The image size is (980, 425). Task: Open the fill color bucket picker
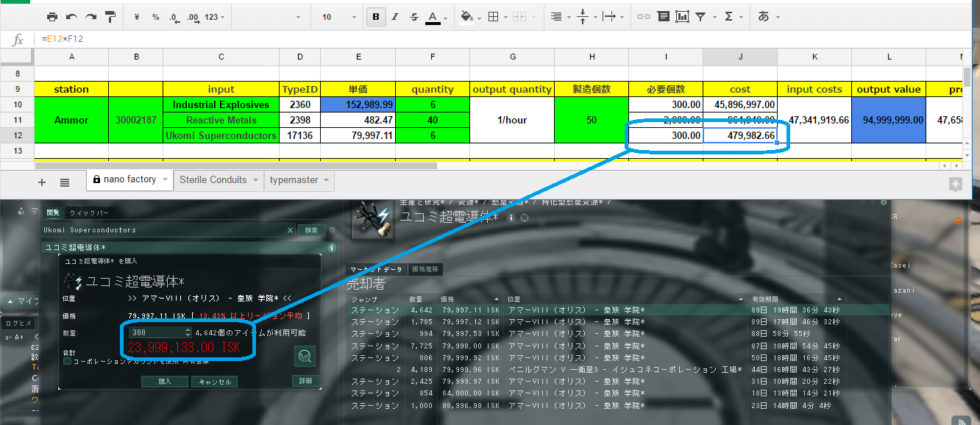(469, 16)
